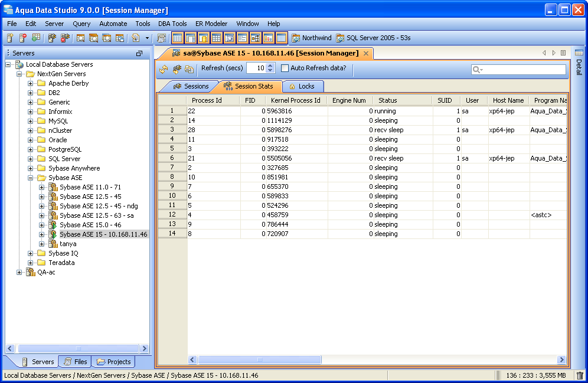Open the File menu
This screenshot has height=383, width=588.
click(12, 24)
